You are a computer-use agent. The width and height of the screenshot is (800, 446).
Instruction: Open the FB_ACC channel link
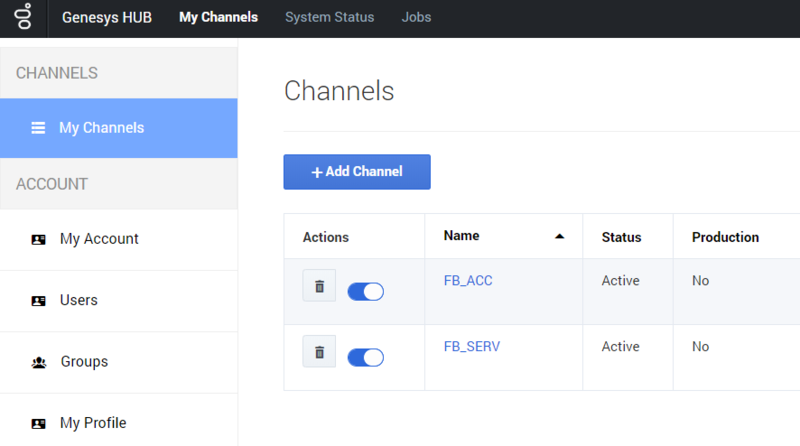click(x=468, y=281)
